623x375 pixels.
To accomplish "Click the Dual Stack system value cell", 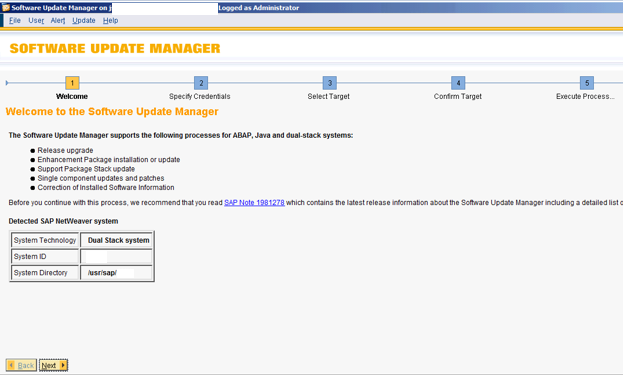I will tap(116, 240).
